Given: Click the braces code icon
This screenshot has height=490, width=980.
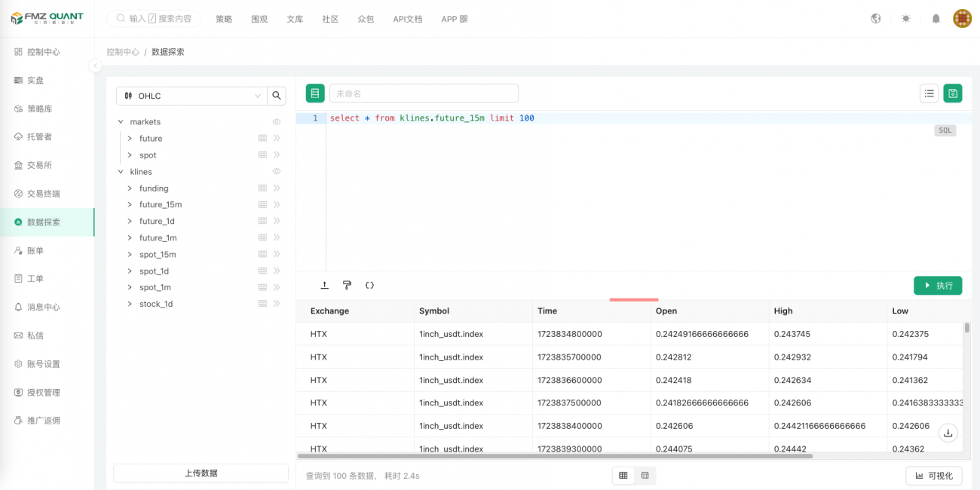Looking at the screenshot, I should (x=369, y=286).
